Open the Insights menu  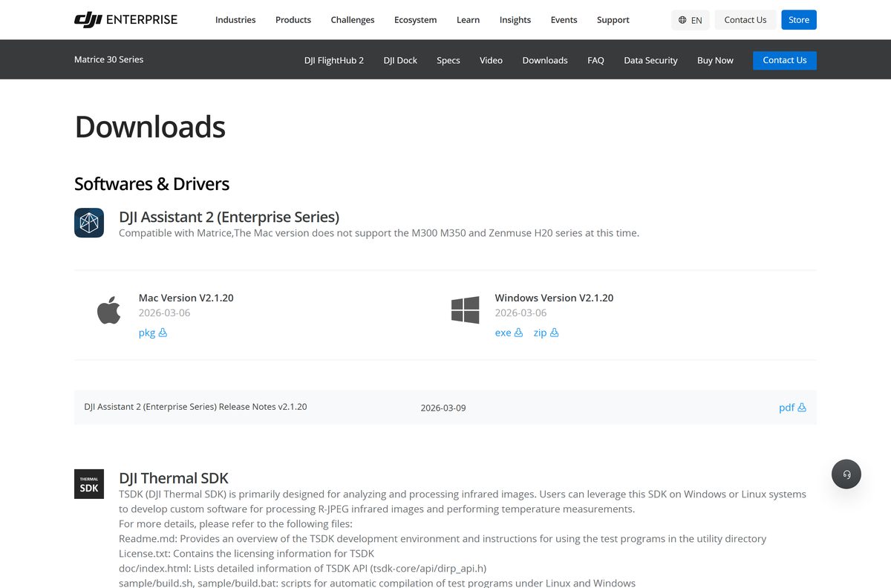[x=515, y=20]
